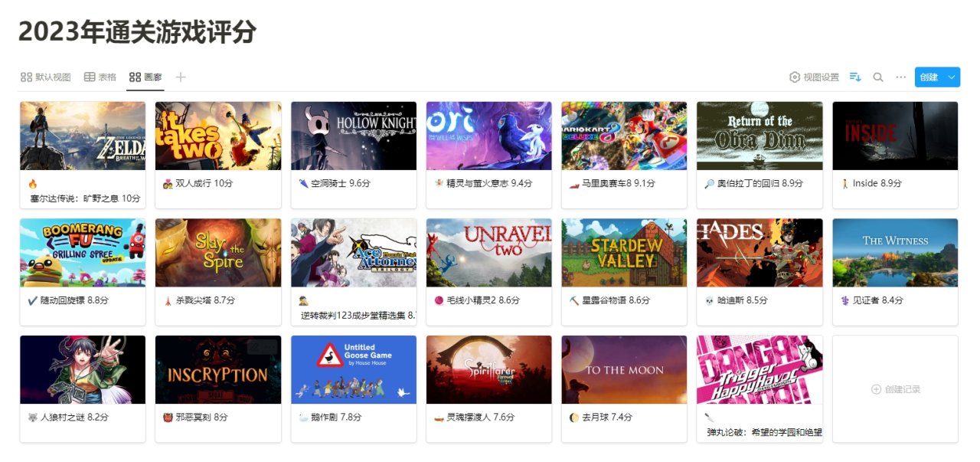Open the Inscryption cover image
Screen dimensions: 980x462
[218, 369]
